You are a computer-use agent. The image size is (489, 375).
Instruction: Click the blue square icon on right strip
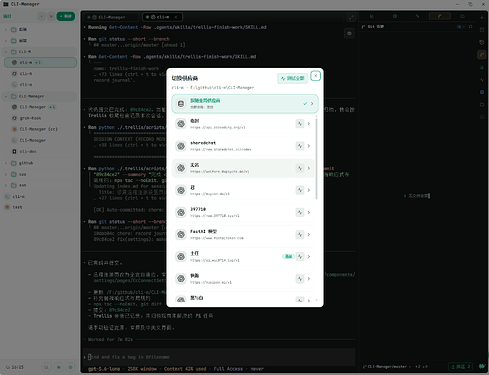[482, 92]
